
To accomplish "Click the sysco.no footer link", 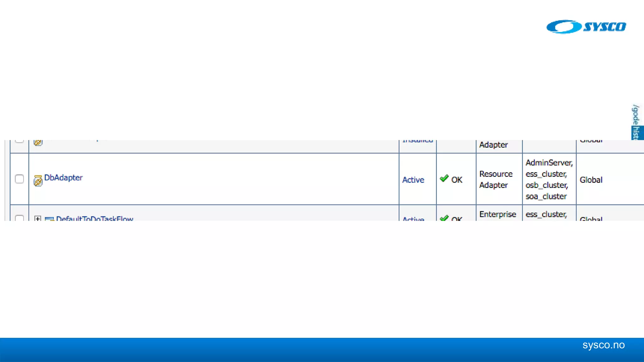I will 603,345.
